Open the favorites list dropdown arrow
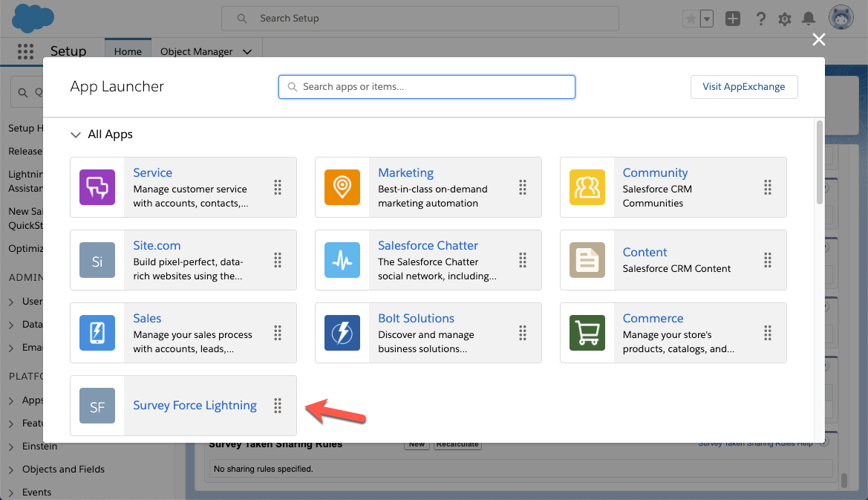This screenshot has height=500, width=868. [707, 19]
